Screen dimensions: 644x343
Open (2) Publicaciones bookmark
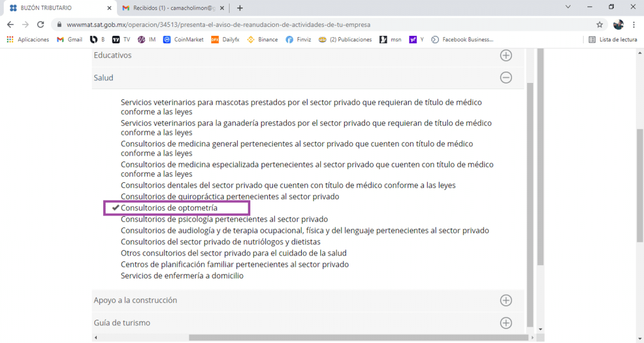[x=345, y=40]
